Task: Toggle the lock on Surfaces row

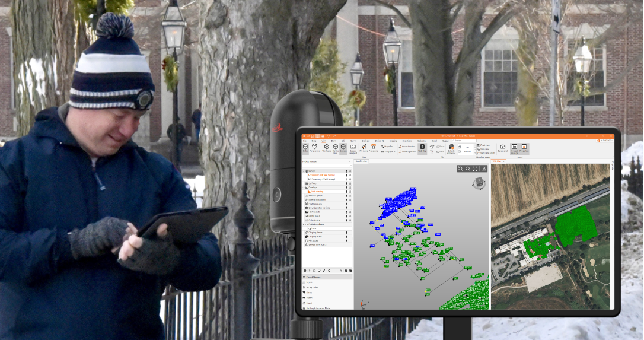Action: pos(350,183)
